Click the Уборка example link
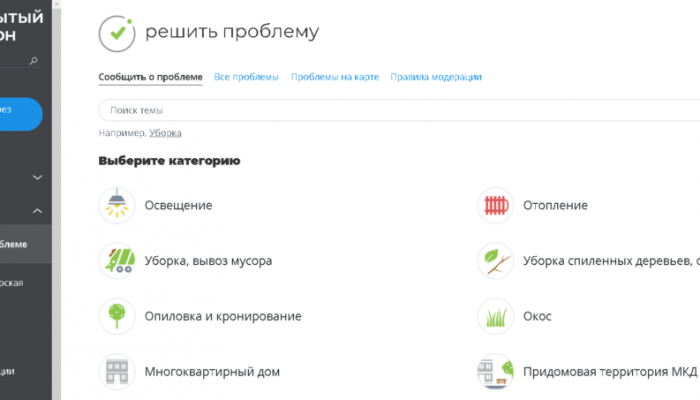The image size is (700, 400). [x=165, y=133]
